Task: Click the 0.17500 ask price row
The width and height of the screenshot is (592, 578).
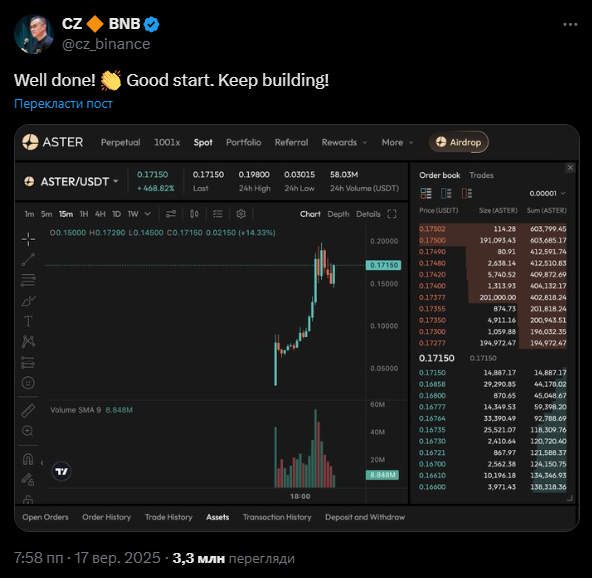Action: (x=493, y=240)
